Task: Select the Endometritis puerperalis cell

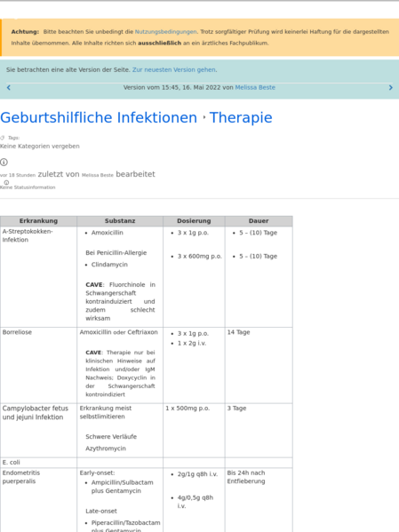Action: (x=38, y=500)
